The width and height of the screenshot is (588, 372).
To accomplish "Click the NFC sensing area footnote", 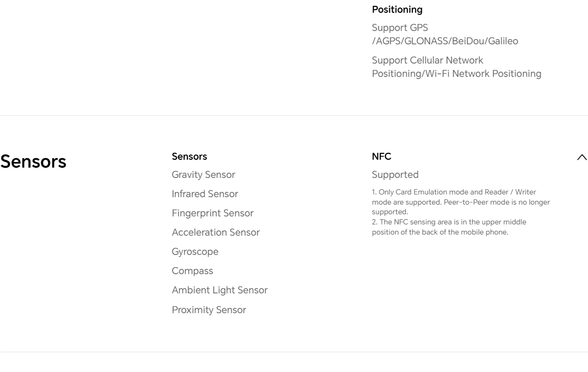I will pyautogui.click(x=449, y=227).
